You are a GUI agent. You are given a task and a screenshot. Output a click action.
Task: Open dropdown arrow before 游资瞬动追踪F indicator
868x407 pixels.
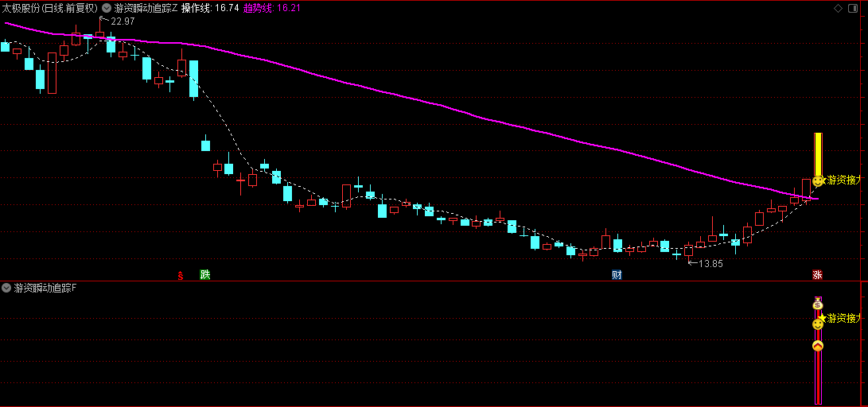(x=6, y=288)
